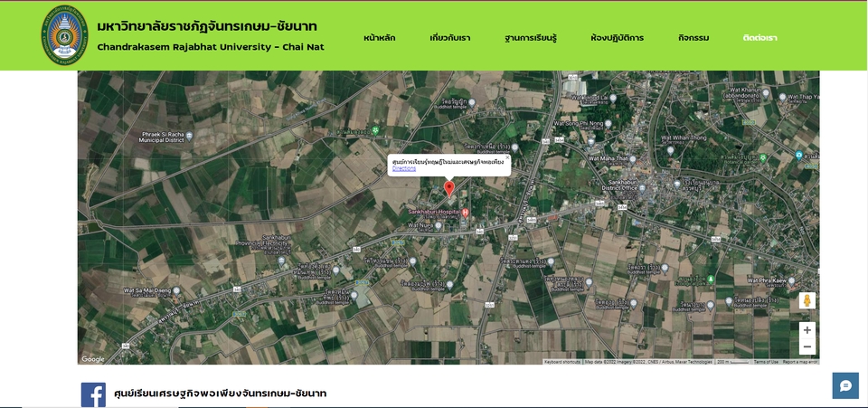
Task: Click the Wat Phra Kaew marker
Action: pyautogui.click(x=792, y=280)
